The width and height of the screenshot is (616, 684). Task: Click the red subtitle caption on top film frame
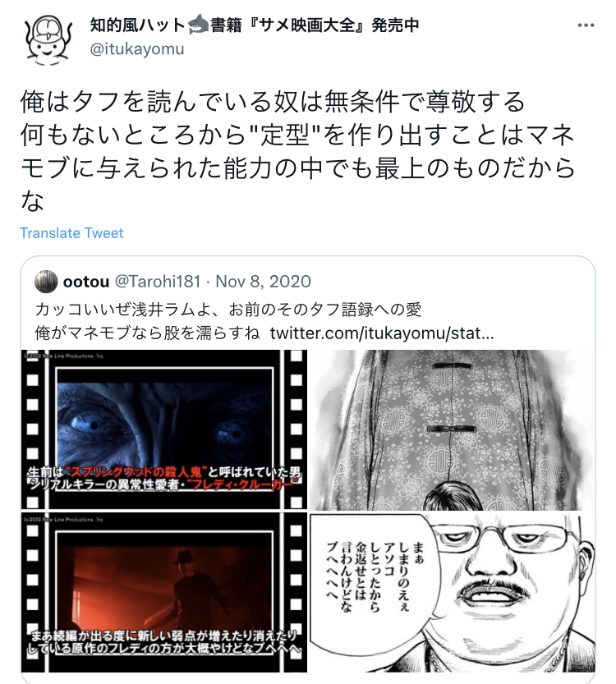coord(164,478)
